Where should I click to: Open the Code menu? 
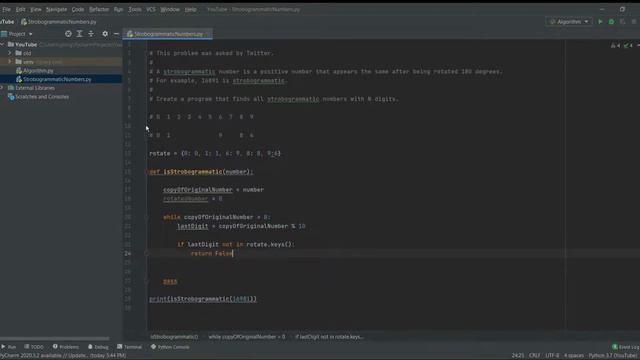[x=78, y=9]
